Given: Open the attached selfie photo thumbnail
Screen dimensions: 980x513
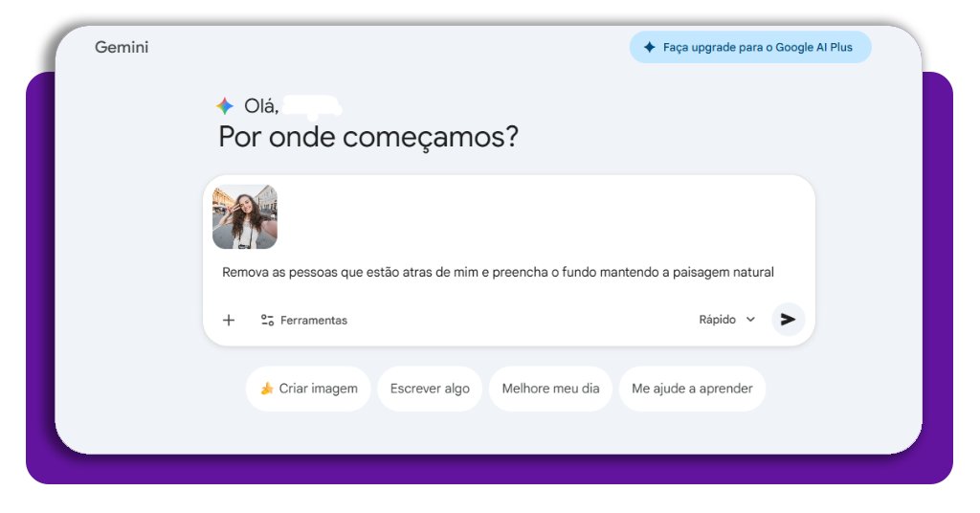Looking at the screenshot, I should 245,217.
